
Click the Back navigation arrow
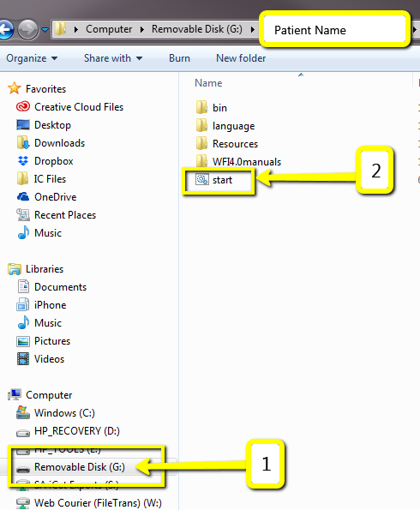point(6,30)
